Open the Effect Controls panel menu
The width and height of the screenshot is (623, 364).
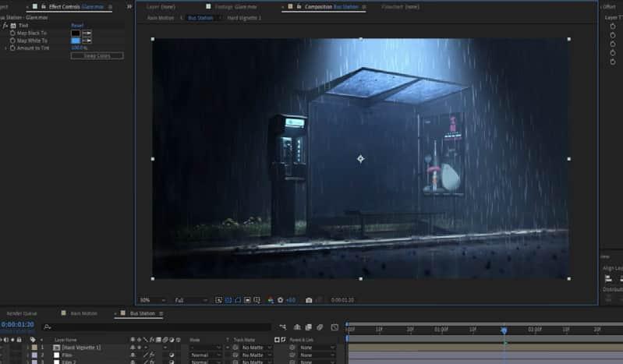point(110,7)
